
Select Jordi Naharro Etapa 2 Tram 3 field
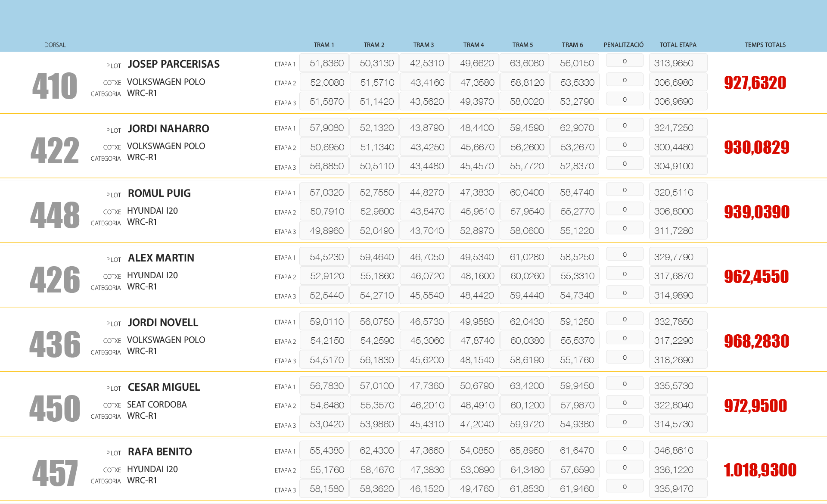(x=427, y=147)
